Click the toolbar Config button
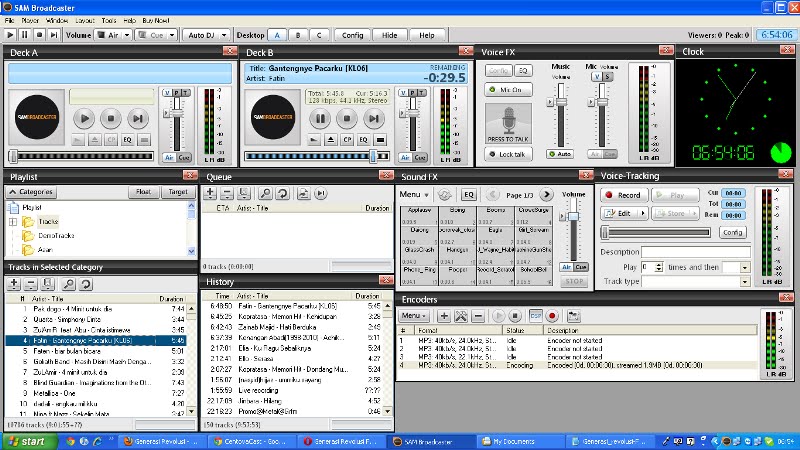This screenshot has width=800, height=450. (353, 35)
